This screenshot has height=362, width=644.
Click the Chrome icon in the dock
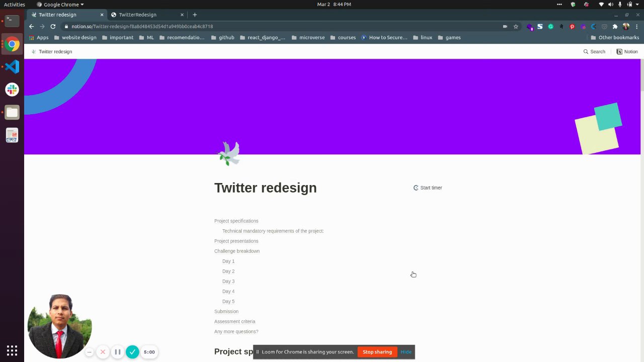pos(12,44)
